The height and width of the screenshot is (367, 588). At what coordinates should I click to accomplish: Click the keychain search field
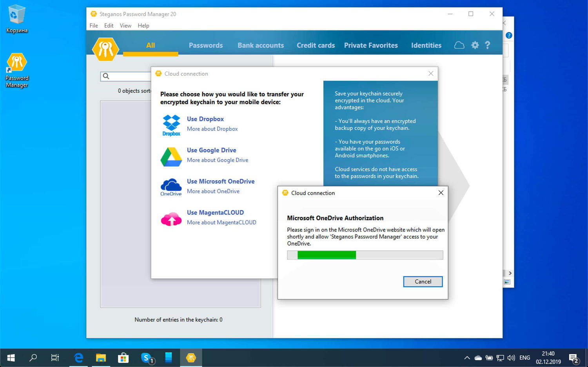126,76
